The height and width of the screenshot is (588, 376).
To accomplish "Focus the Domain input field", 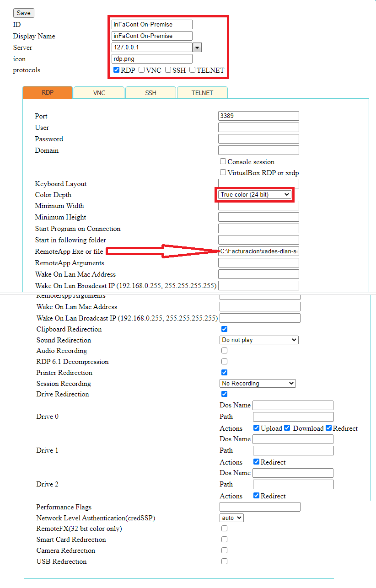I will point(258,150).
